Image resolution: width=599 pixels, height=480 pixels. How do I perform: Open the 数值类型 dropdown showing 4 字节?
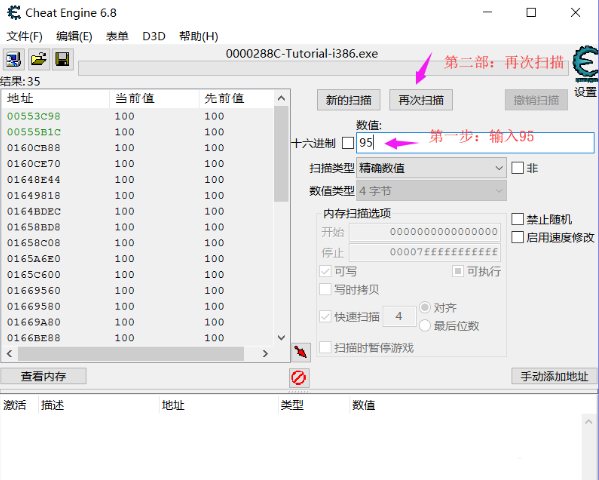(431, 191)
